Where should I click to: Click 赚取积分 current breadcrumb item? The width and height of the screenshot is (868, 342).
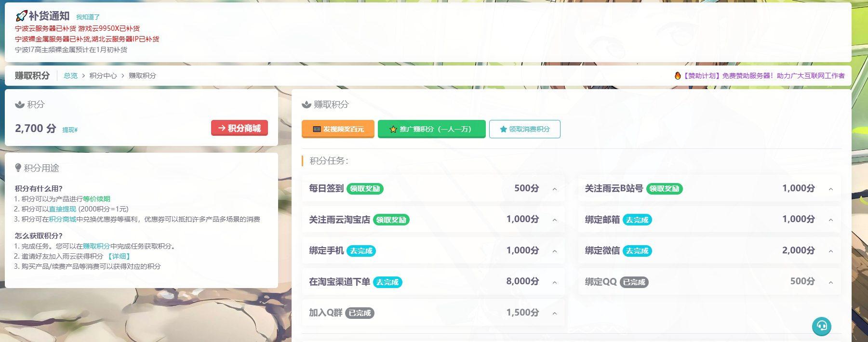pyautogui.click(x=142, y=76)
